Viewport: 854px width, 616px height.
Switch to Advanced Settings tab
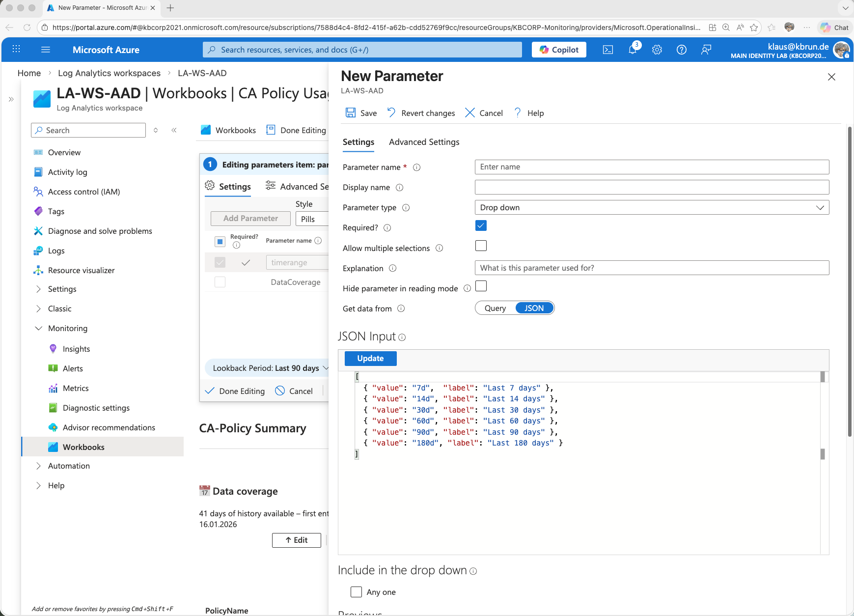point(424,142)
